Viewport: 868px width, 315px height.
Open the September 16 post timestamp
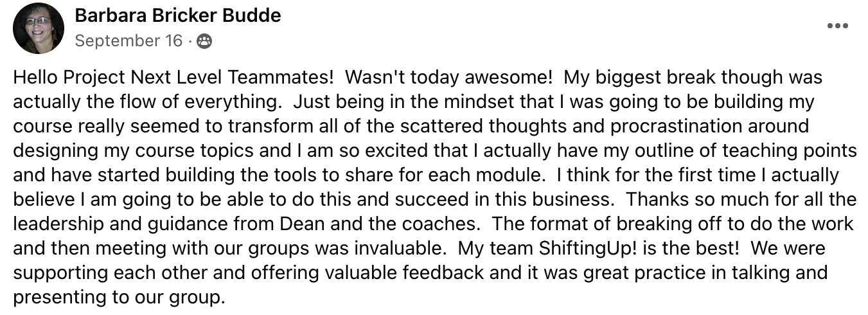pyautogui.click(x=129, y=41)
